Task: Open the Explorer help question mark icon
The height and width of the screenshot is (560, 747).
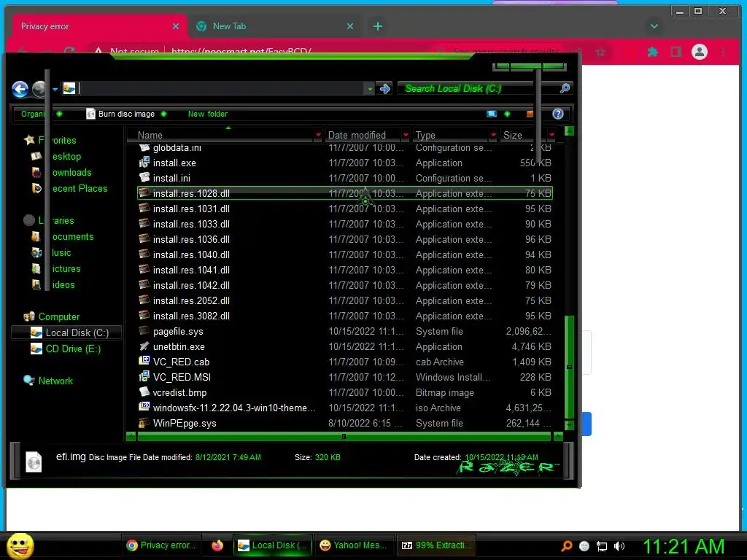Action: [x=558, y=114]
